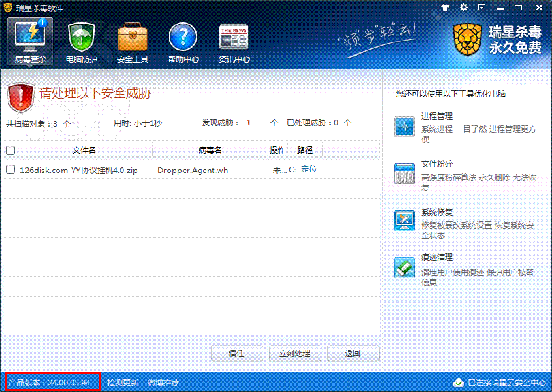Screen dimensions: 552x392
Task: Open the title bar dropdown menu icon
Action: click(482, 7)
